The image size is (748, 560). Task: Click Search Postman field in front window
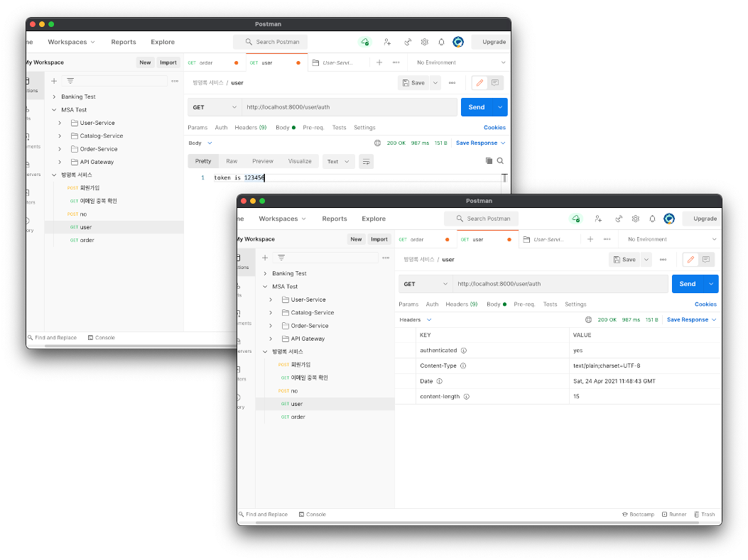click(x=482, y=219)
